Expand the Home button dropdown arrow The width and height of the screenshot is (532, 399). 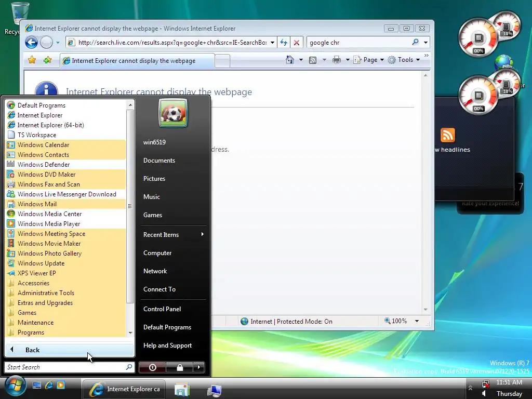click(301, 60)
